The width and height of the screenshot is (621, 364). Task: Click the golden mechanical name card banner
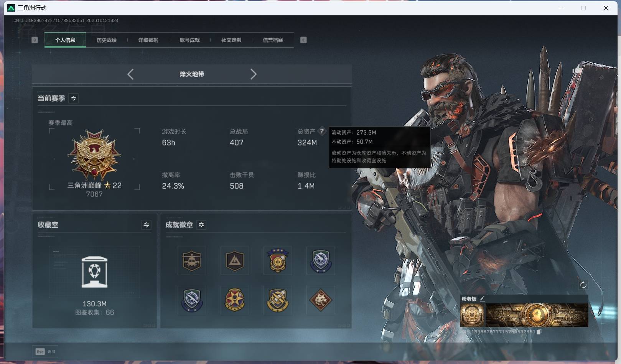point(537,315)
